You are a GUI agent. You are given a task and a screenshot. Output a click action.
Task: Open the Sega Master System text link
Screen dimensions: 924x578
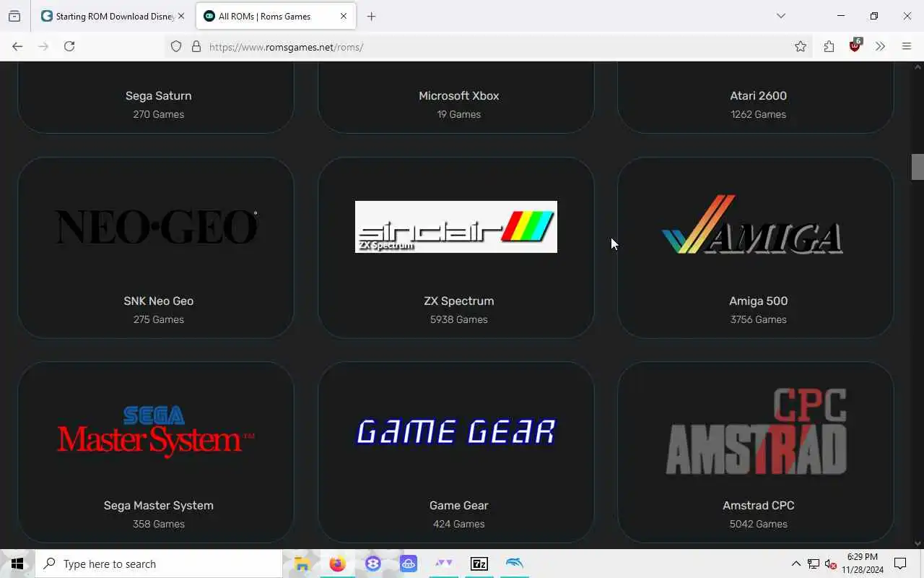click(x=158, y=505)
